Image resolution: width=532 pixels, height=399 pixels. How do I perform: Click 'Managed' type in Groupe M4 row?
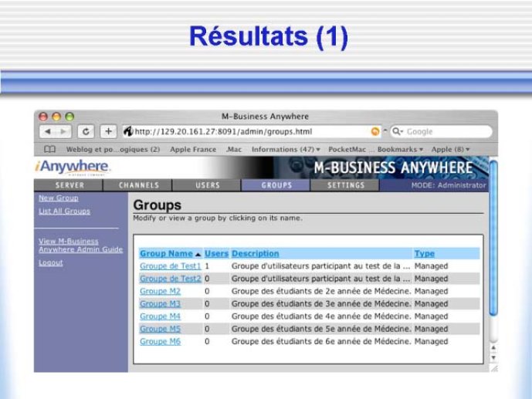pyautogui.click(x=431, y=316)
